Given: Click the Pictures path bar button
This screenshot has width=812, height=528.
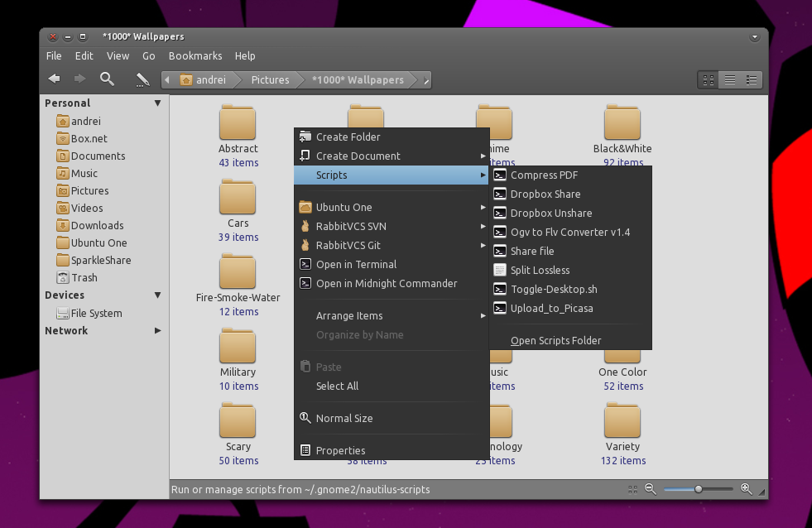Looking at the screenshot, I should [270, 80].
